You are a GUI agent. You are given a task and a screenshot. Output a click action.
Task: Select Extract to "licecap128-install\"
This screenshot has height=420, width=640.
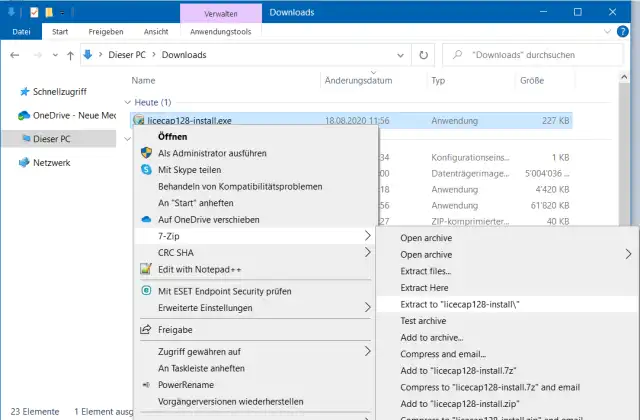tap(461, 304)
